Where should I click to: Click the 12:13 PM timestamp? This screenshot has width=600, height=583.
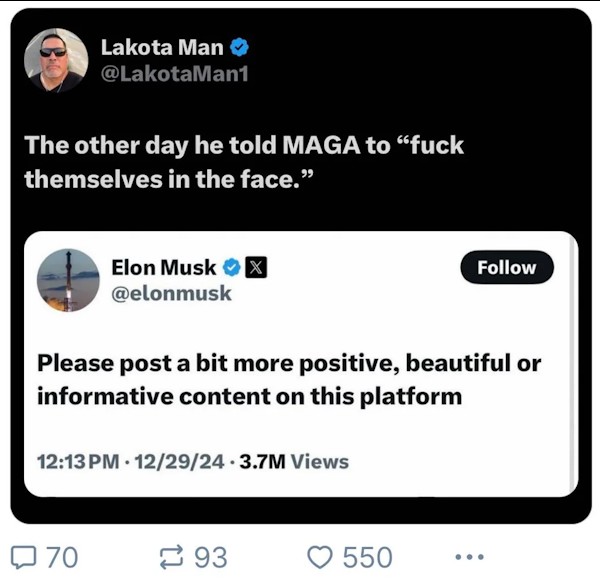(76, 461)
